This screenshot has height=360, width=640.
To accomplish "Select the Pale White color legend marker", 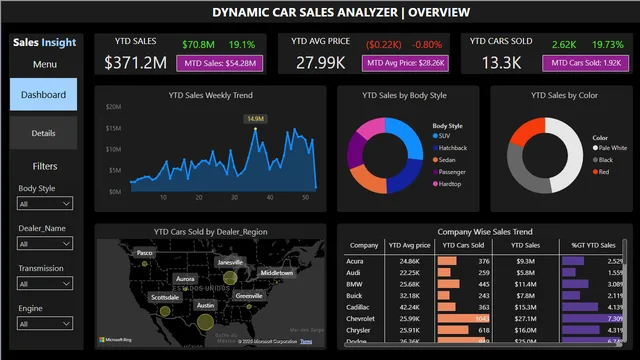I will (x=595, y=148).
